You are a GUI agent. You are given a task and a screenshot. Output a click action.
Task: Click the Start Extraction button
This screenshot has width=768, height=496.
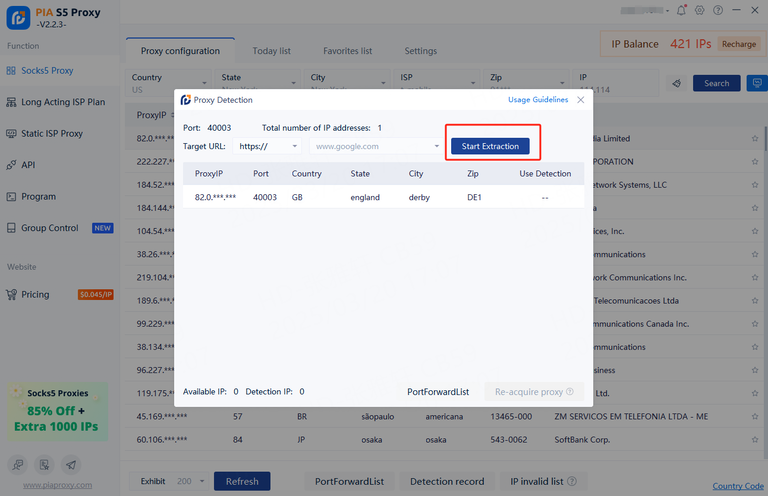490,146
